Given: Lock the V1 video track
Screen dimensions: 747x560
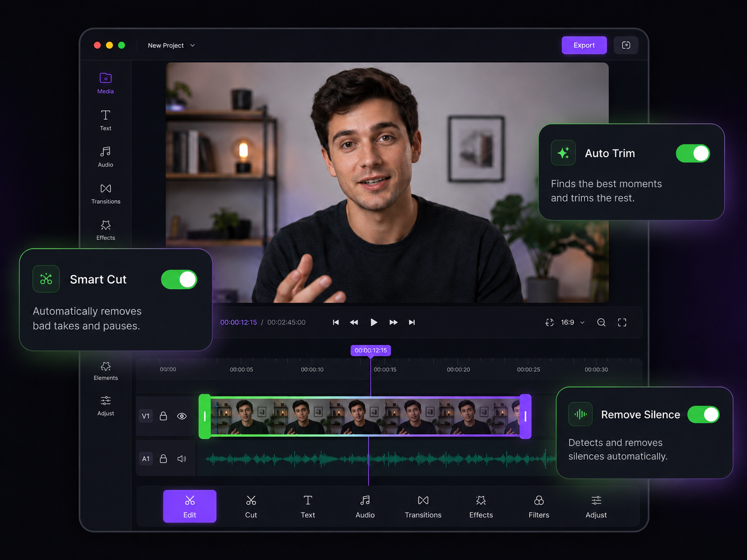Looking at the screenshot, I should coord(163,416).
